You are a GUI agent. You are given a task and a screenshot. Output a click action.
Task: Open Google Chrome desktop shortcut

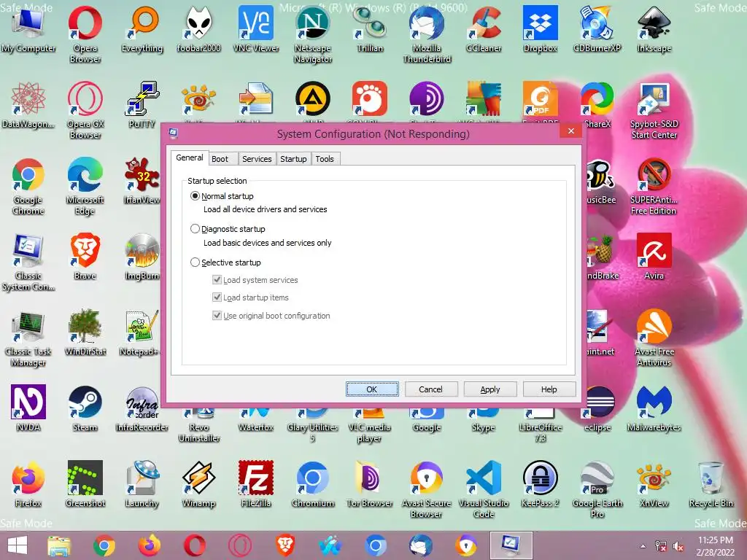coord(28,186)
